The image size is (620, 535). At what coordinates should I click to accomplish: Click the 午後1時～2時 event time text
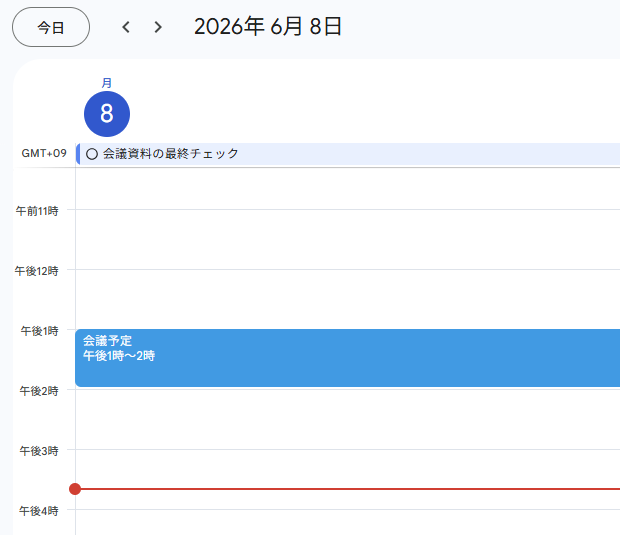pos(119,356)
